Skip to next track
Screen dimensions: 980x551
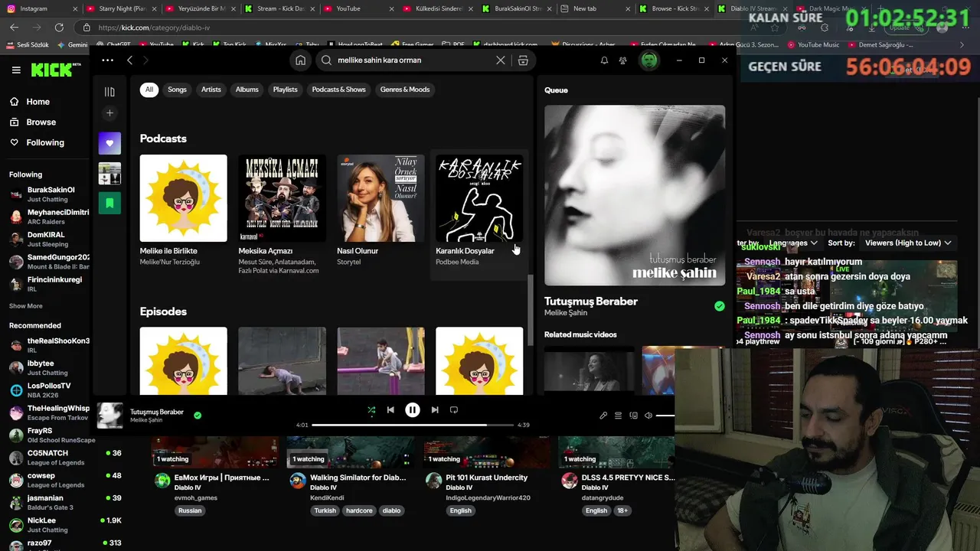(x=434, y=410)
